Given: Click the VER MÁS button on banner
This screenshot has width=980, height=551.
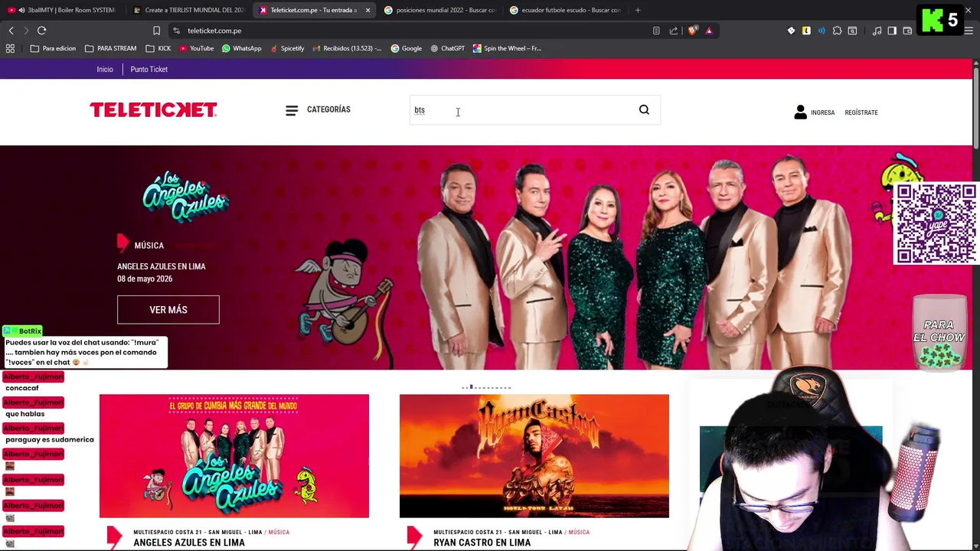Looking at the screenshot, I should pyautogui.click(x=168, y=309).
